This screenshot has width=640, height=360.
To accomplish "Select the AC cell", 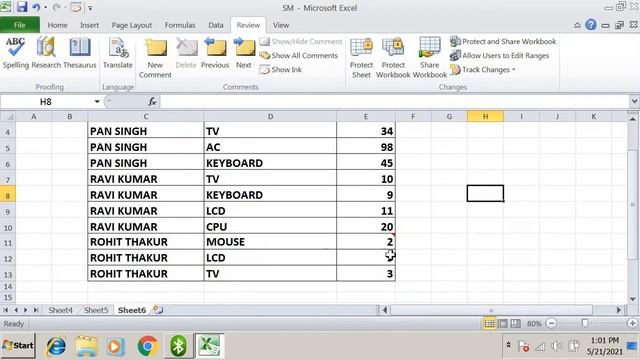I will [x=270, y=147].
